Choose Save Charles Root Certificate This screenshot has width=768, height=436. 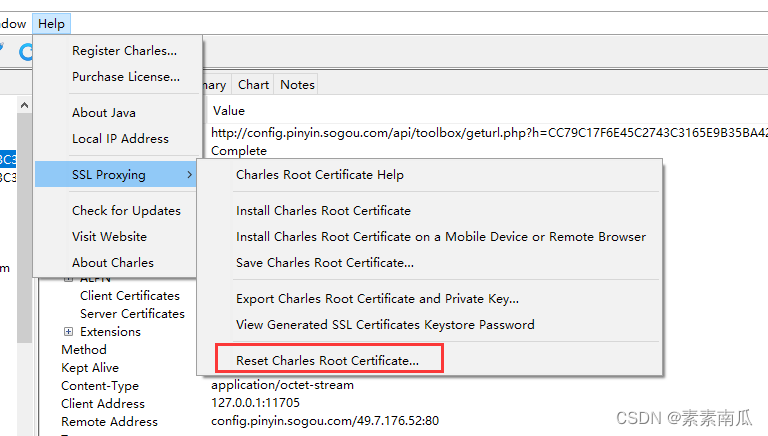pyautogui.click(x=325, y=263)
